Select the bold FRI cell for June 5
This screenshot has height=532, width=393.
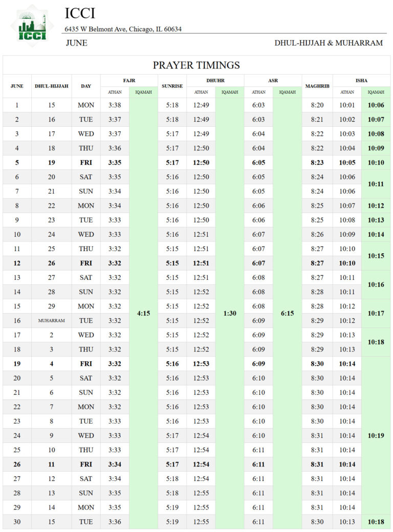click(x=86, y=163)
